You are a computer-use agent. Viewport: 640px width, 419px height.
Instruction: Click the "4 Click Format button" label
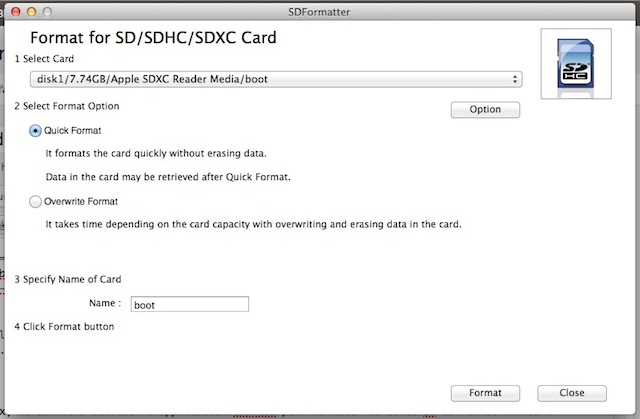[x=64, y=327]
